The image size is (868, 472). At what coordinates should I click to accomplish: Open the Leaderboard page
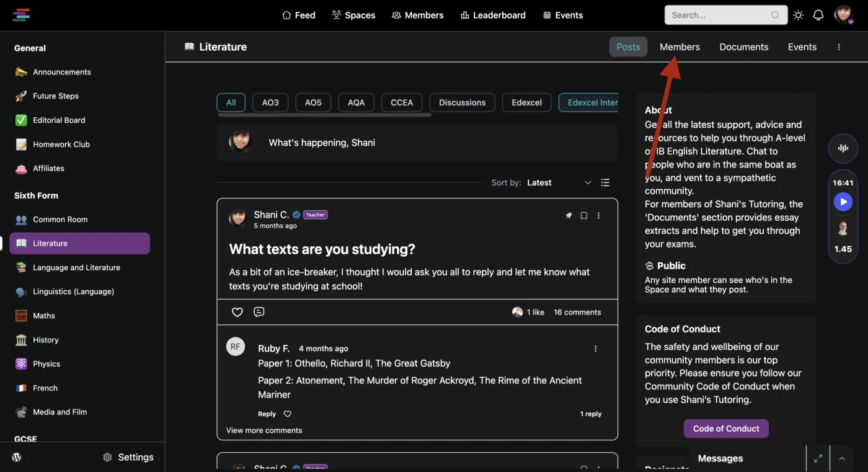493,16
